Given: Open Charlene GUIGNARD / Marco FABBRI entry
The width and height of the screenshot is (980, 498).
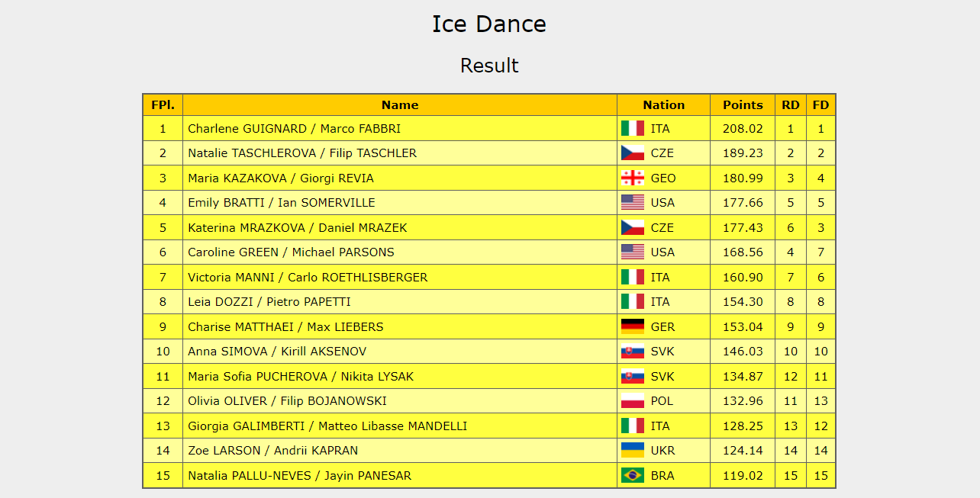Looking at the screenshot, I should (x=294, y=129).
